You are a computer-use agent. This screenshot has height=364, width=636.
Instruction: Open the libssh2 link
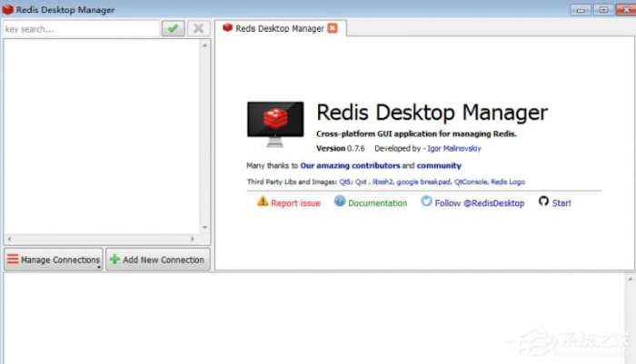[383, 182]
